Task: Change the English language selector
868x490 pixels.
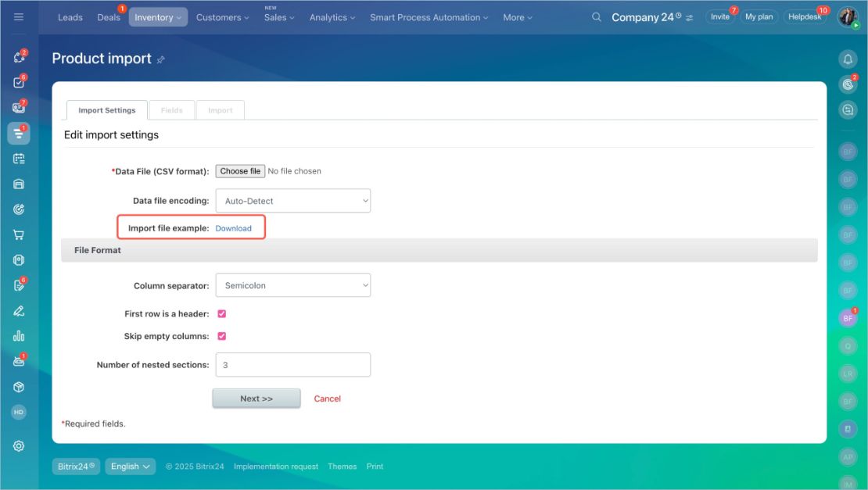Action: pos(130,467)
